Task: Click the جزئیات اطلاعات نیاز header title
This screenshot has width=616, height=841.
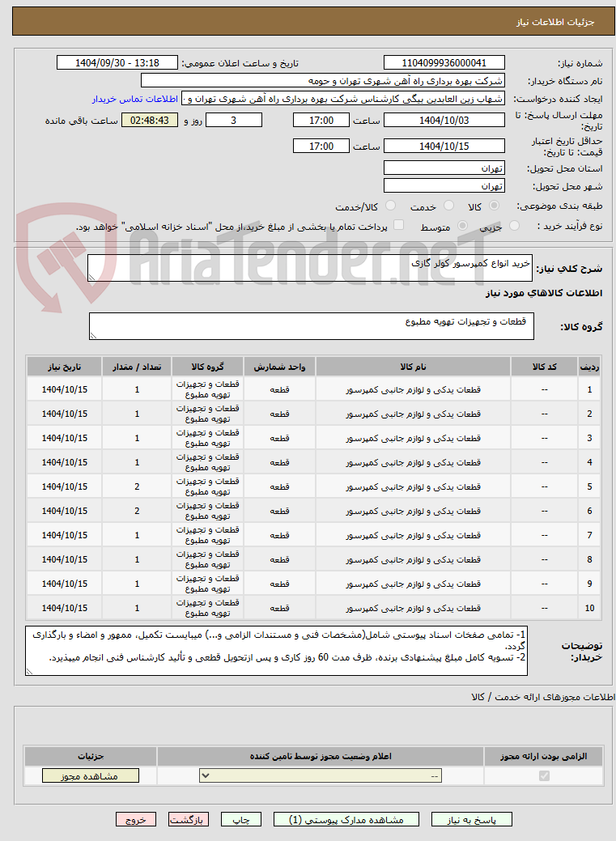Action: (x=554, y=22)
